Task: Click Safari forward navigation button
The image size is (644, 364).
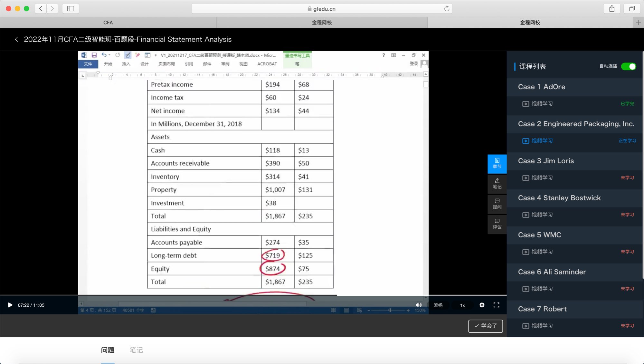Action: point(52,9)
